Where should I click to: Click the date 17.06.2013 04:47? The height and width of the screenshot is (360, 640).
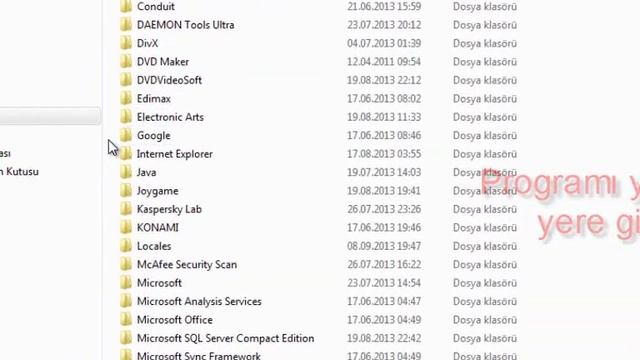[x=384, y=301]
